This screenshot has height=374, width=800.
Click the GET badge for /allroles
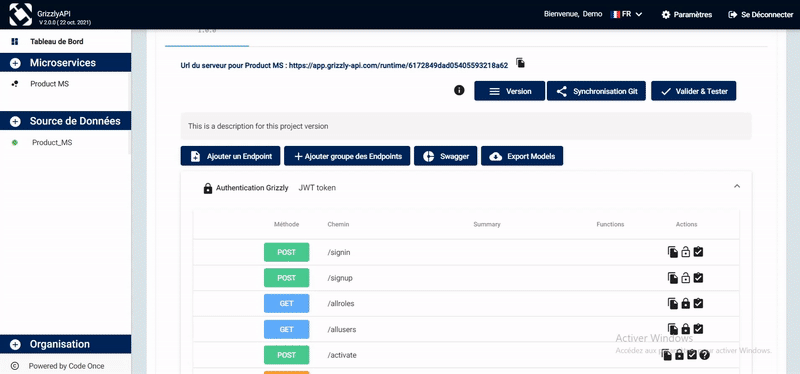point(286,304)
